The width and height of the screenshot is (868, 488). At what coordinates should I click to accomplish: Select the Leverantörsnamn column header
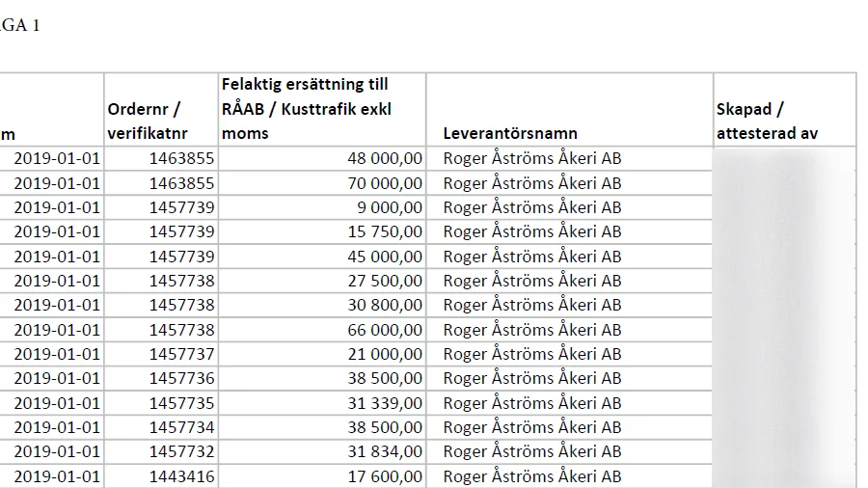click(570, 110)
